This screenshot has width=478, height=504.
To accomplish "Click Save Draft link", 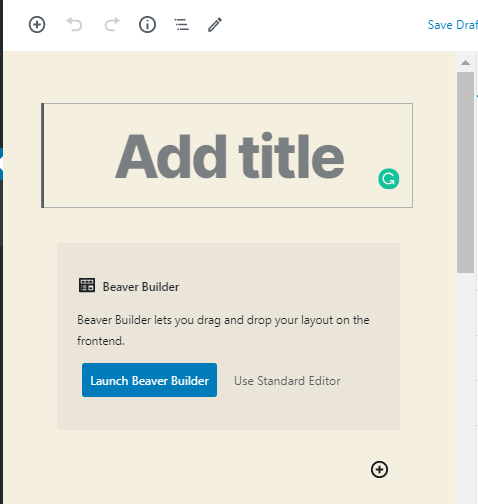I will 453,25.
